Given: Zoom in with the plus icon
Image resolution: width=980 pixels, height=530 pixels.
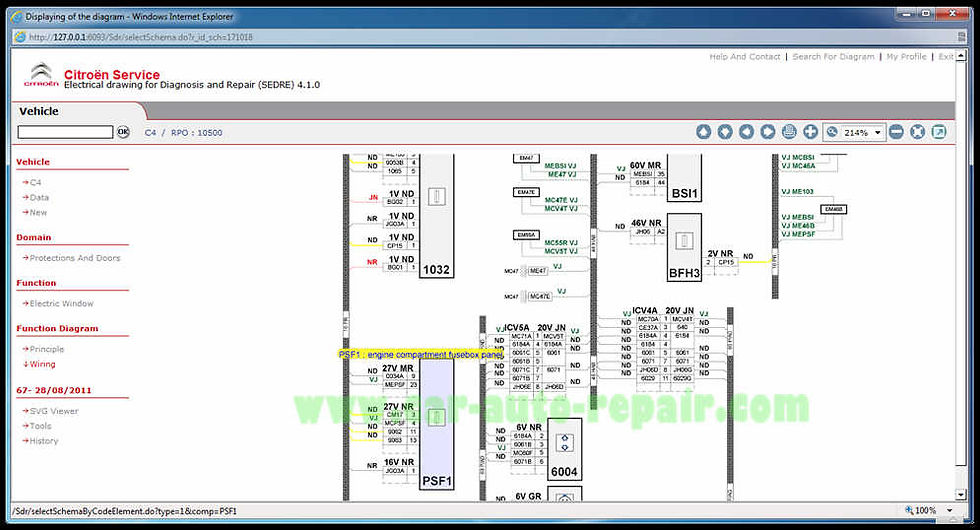Looking at the screenshot, I should pyautogui.click(x=811, y=132).
